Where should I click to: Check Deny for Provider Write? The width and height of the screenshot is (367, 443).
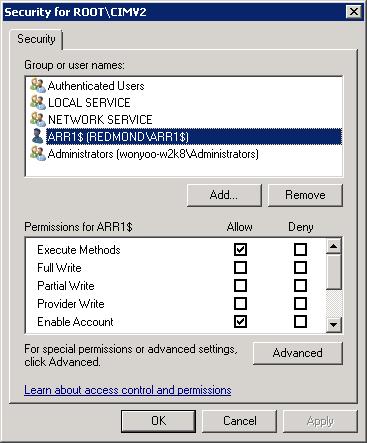point(300,303)
